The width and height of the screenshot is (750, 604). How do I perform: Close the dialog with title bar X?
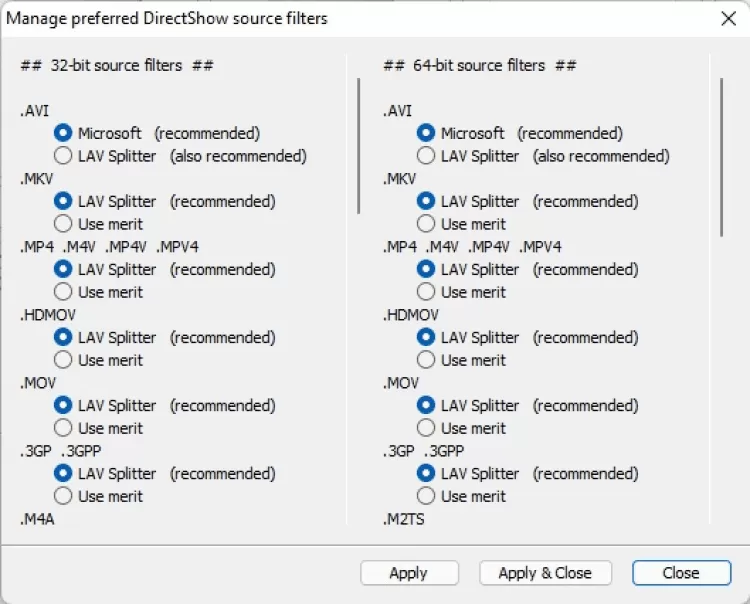tap(728, 18)
